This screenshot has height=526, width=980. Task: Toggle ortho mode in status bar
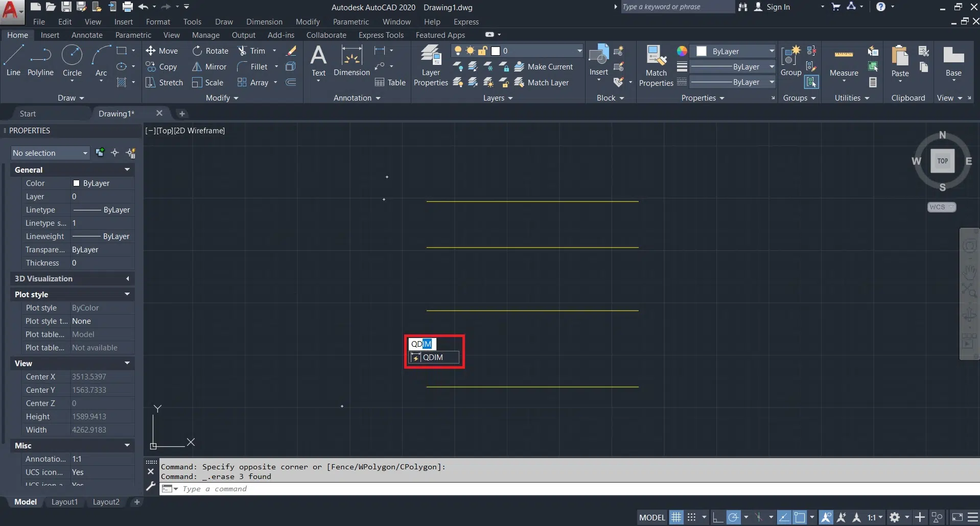[x=717, y=517]
